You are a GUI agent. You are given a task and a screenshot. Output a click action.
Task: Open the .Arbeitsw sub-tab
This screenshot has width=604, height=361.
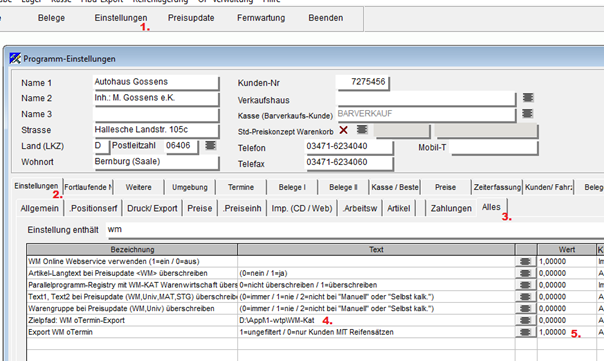[360, 208]
